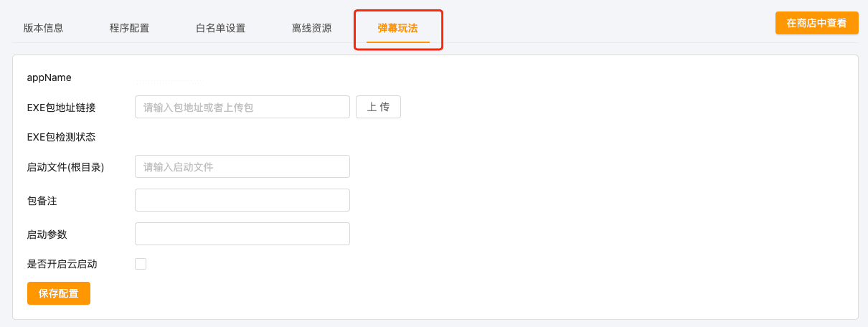Click the 启动参数 label text
Screen dimensions: 868x327
click(x=47, y=234)
